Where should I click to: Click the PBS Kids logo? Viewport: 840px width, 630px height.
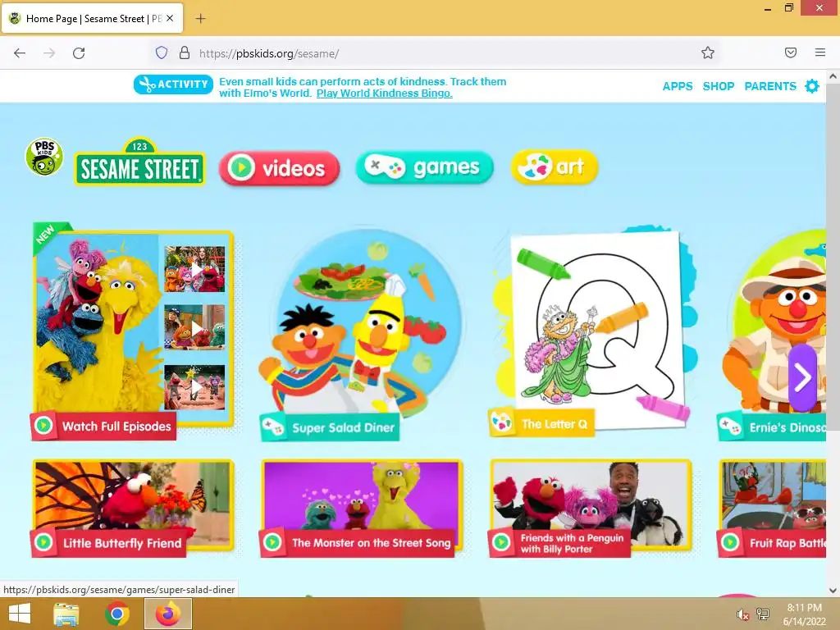(44, 157)
